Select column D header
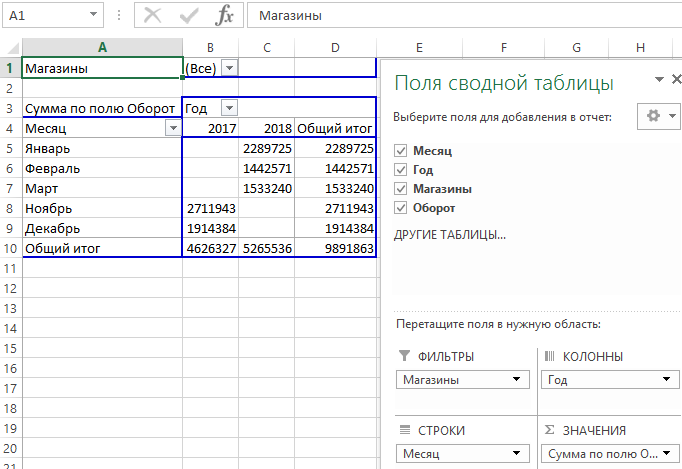 [x=335, y=47]
